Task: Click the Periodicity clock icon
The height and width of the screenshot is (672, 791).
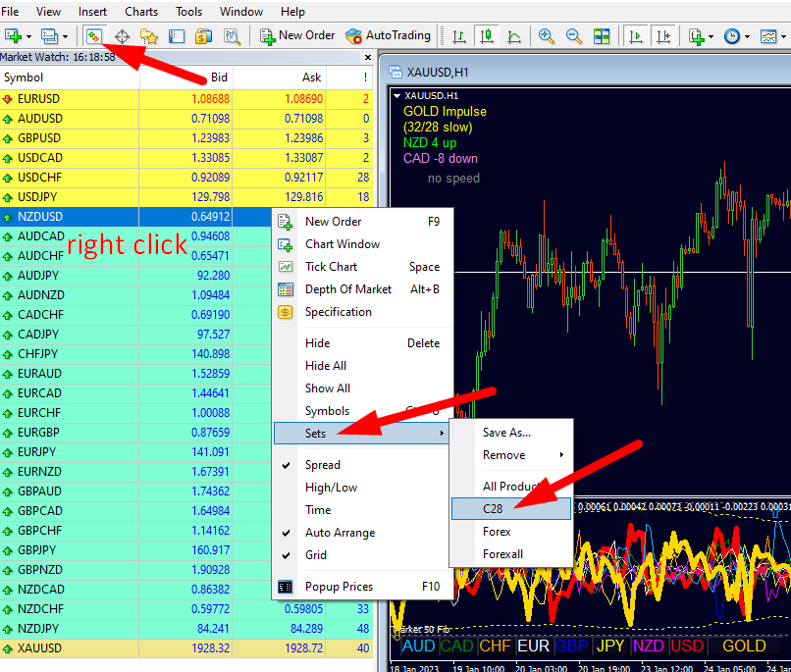Action: [732, 35]
